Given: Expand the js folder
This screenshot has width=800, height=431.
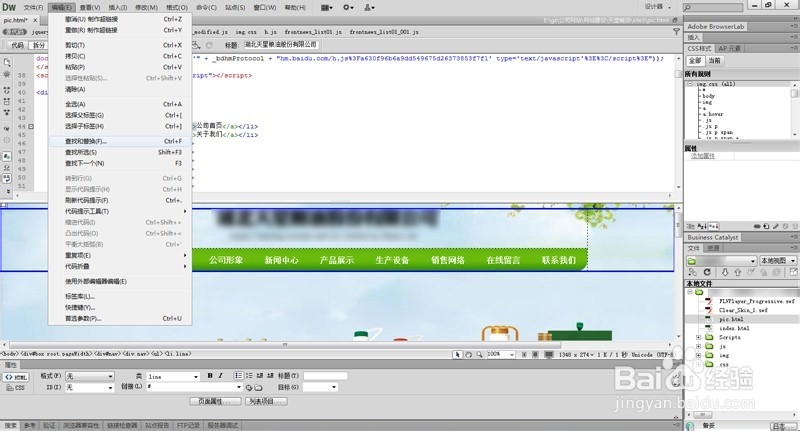Looking at the screenshot, I should (698, 346).
